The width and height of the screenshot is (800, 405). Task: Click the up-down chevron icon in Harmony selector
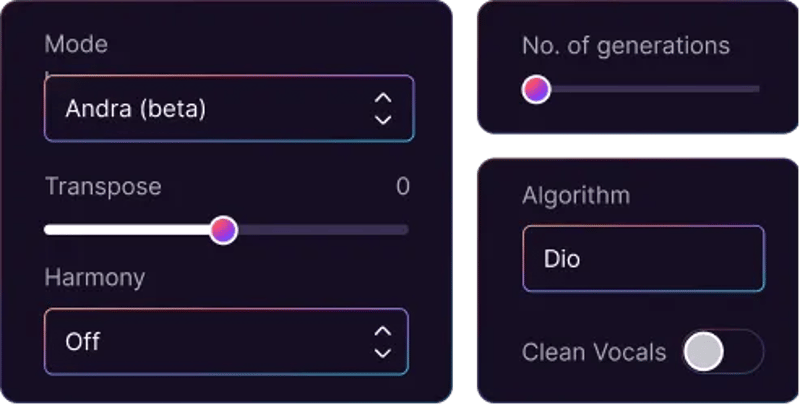[x=381, y=341]
